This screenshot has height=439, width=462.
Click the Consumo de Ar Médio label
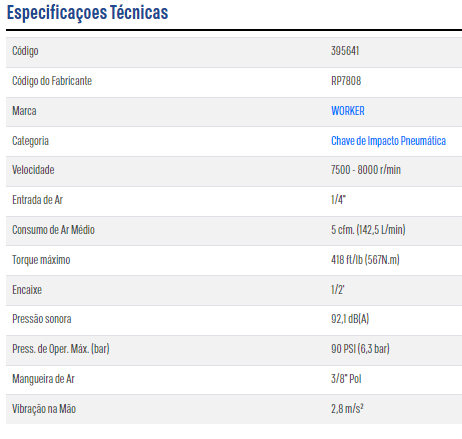point(53,230)
